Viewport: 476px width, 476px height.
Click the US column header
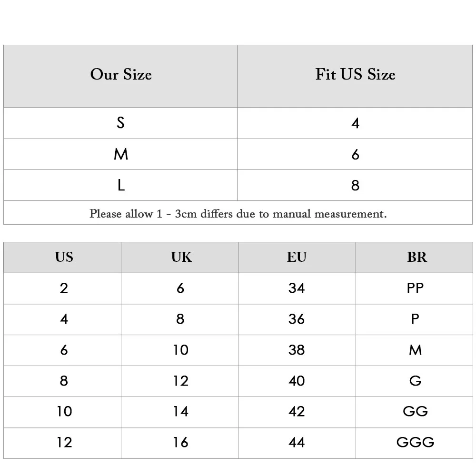pos(62,258)
